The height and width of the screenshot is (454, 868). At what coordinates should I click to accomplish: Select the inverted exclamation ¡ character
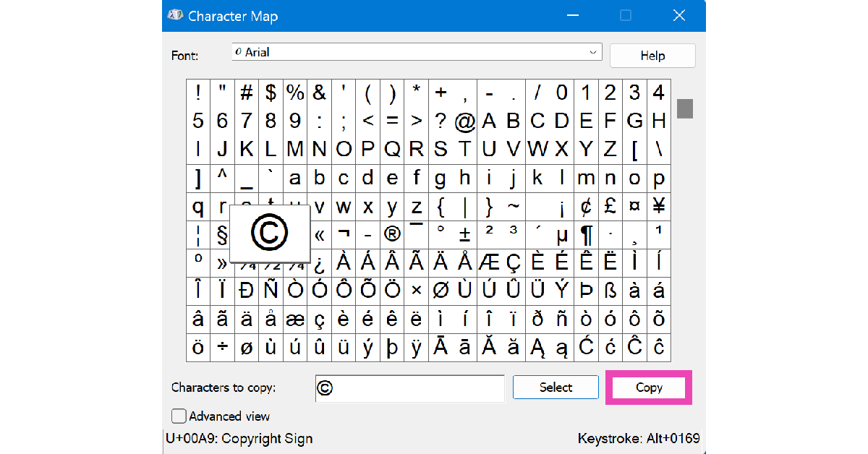[562, 206]
